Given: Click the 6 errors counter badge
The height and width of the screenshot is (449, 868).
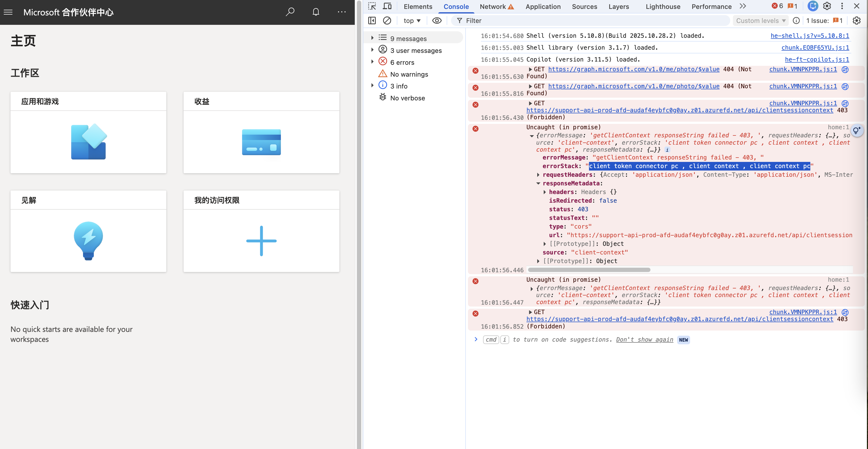Looking at the screenshot, I should [x=777, y=6].
